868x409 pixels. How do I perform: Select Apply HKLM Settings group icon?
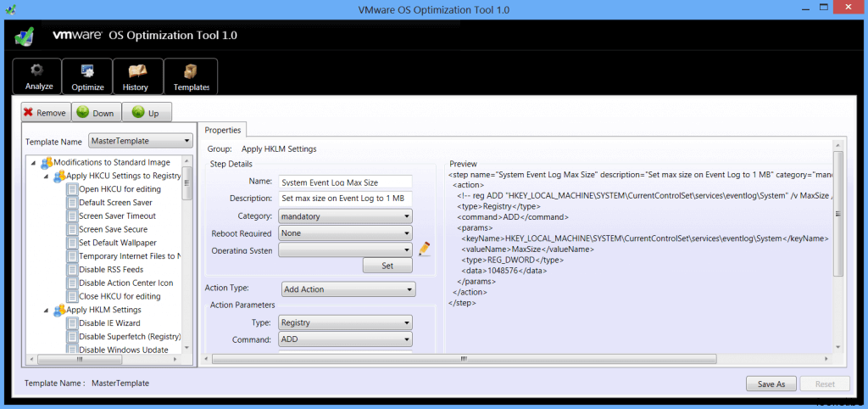(x=59, y=309)
